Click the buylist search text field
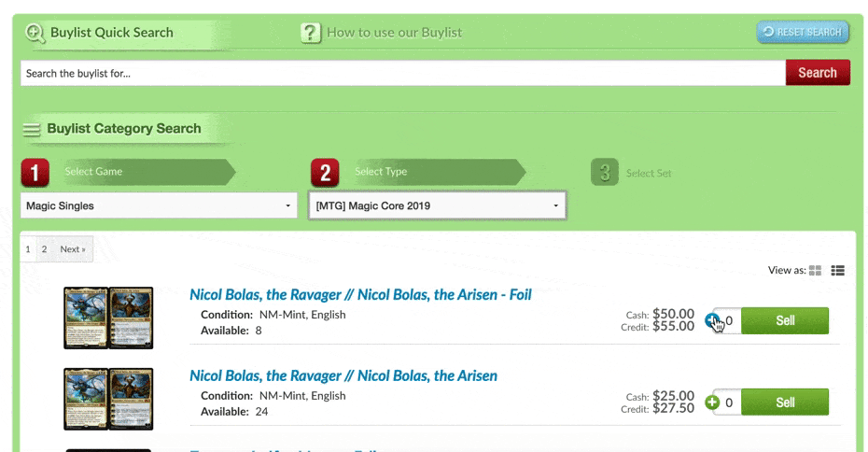The width and height of the screenshot is (868, 452). tap(401, 73)
